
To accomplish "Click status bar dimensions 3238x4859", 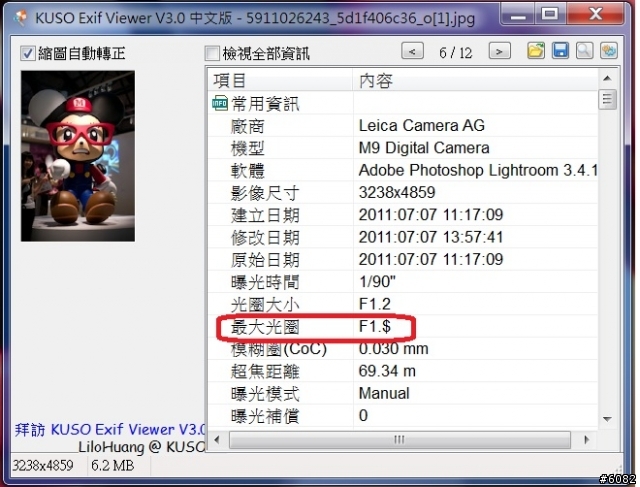I will tap(43, 465).
